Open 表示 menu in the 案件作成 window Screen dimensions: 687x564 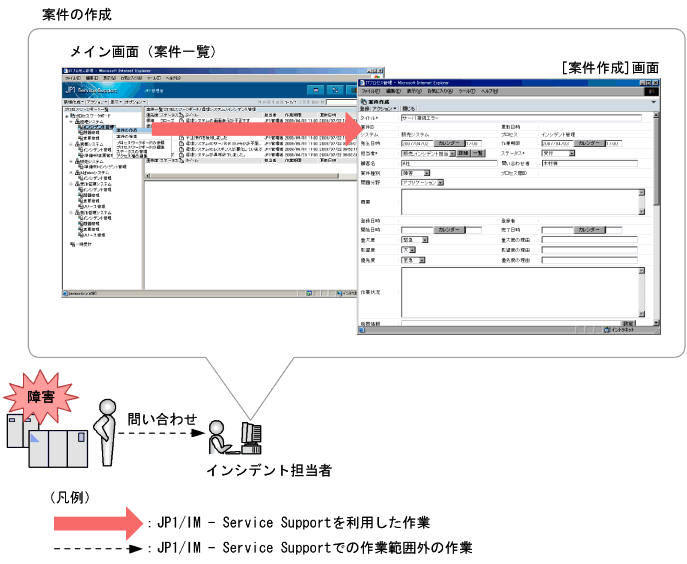[414, 92]
